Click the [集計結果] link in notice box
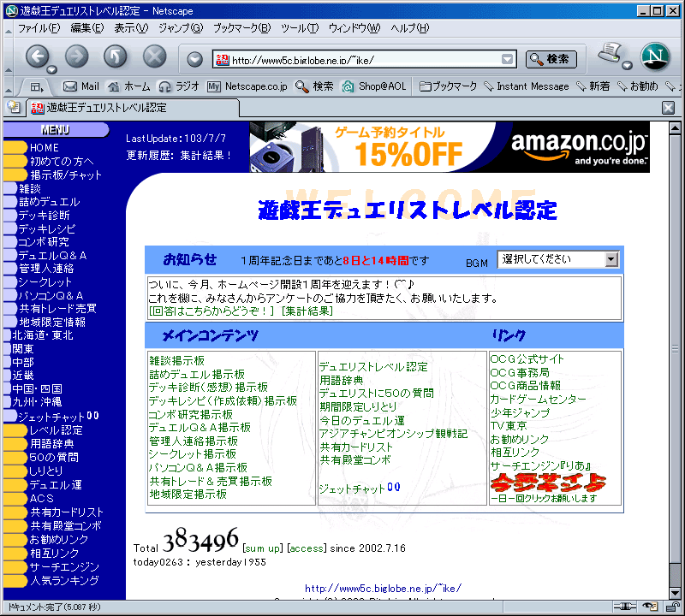This screenshot has width=685, height=616. point(307,311)
